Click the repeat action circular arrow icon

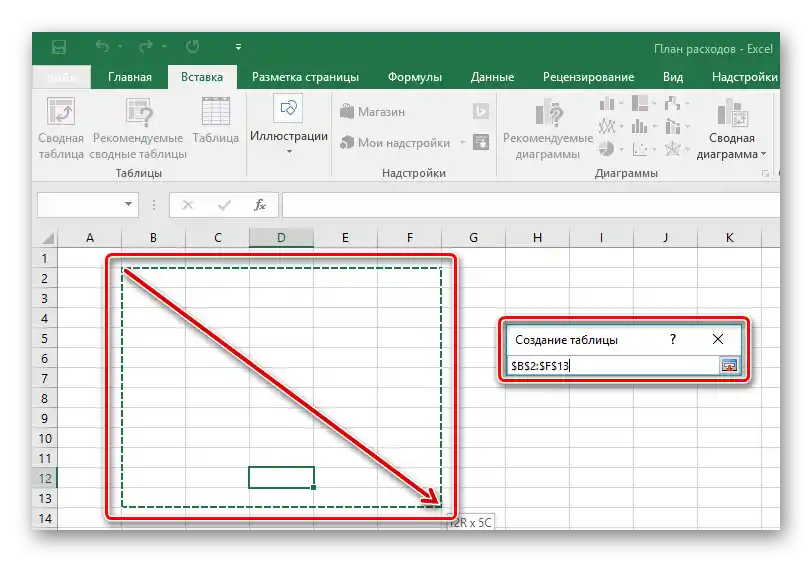tap(193, 47)
